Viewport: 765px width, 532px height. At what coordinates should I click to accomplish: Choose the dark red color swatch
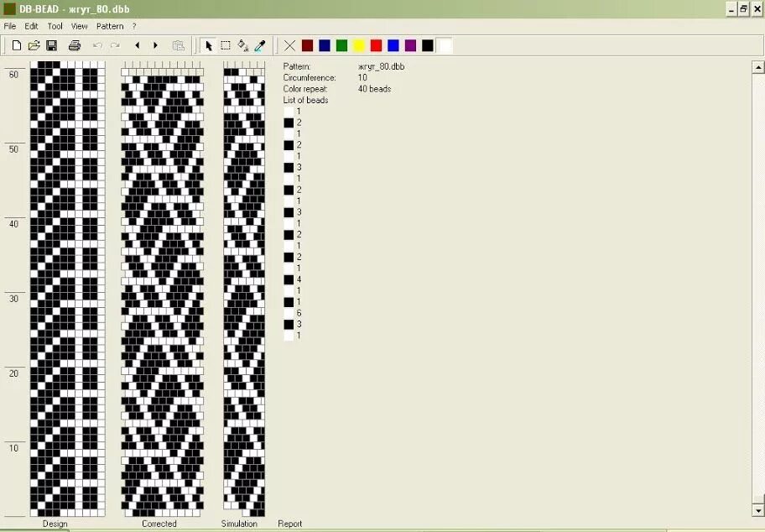[x=307, y=46]
